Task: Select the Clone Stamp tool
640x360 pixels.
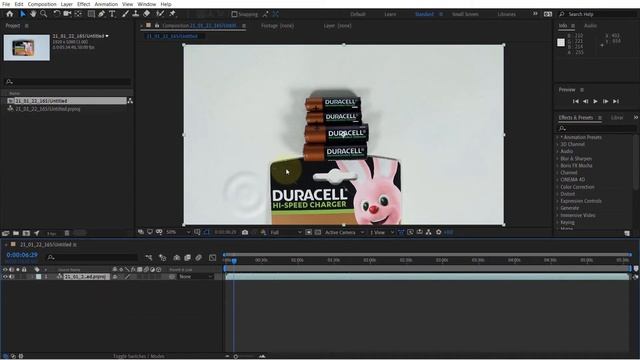Action: point(136,14)
